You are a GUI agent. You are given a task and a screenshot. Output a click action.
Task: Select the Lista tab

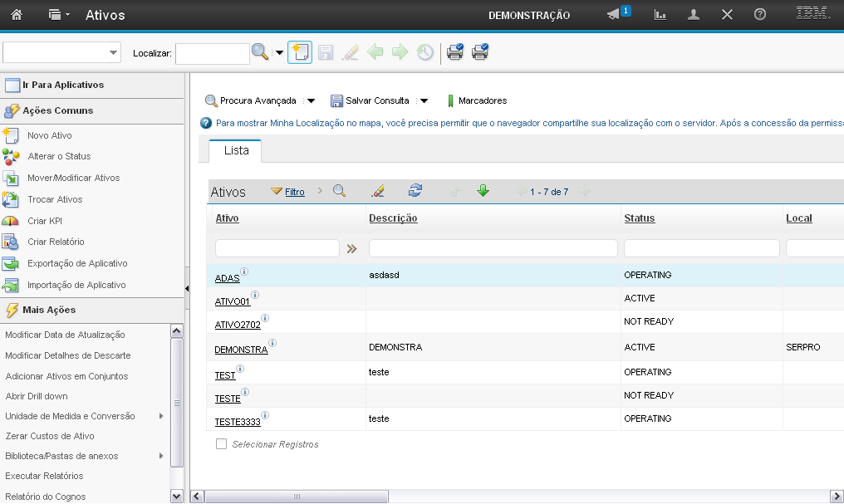click(x=236, y=150)
